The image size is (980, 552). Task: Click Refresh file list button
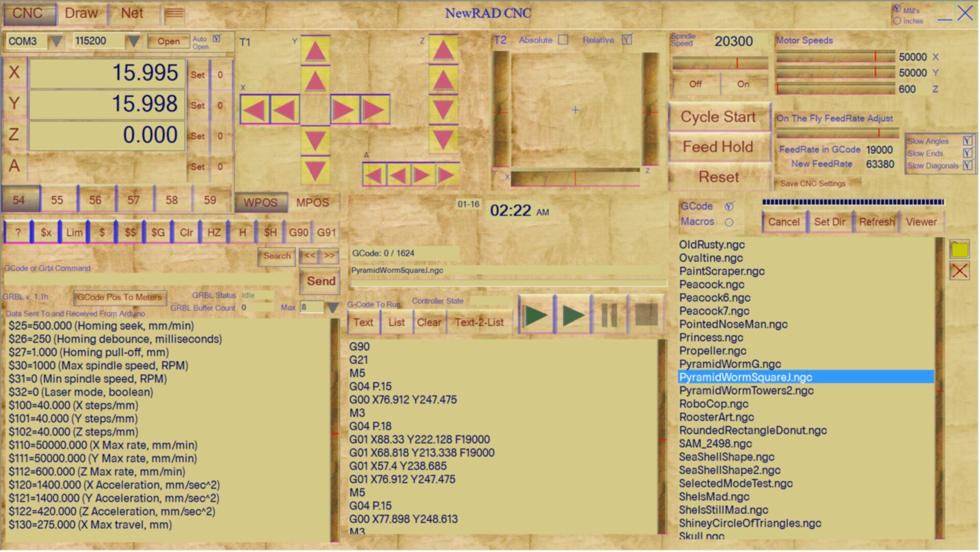[x=877, y=222]
